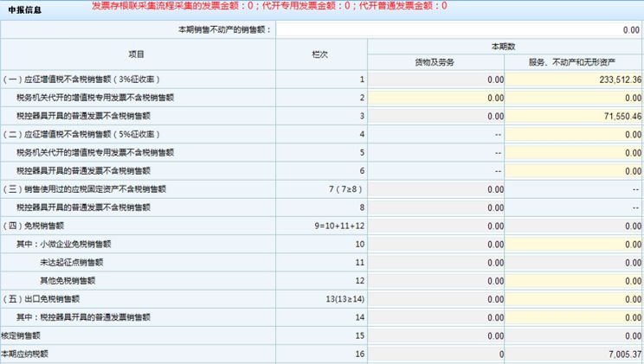Image resolution: width=644 pixels, height=364 pixels.
Task: Select the 71,550.46 amount cell in row 3
Action: pyautogui.click(x=575, y=116)
